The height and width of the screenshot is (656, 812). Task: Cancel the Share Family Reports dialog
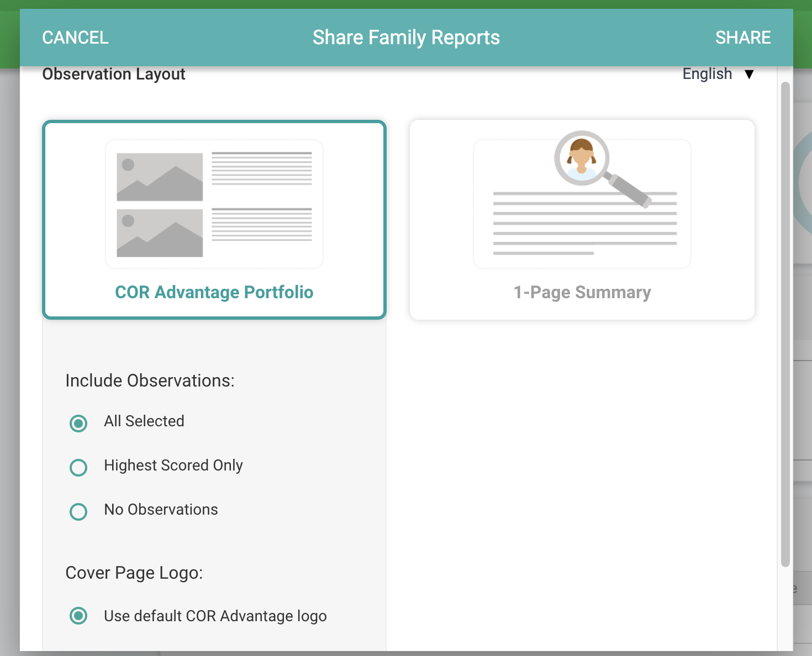(x=75, y=38)
